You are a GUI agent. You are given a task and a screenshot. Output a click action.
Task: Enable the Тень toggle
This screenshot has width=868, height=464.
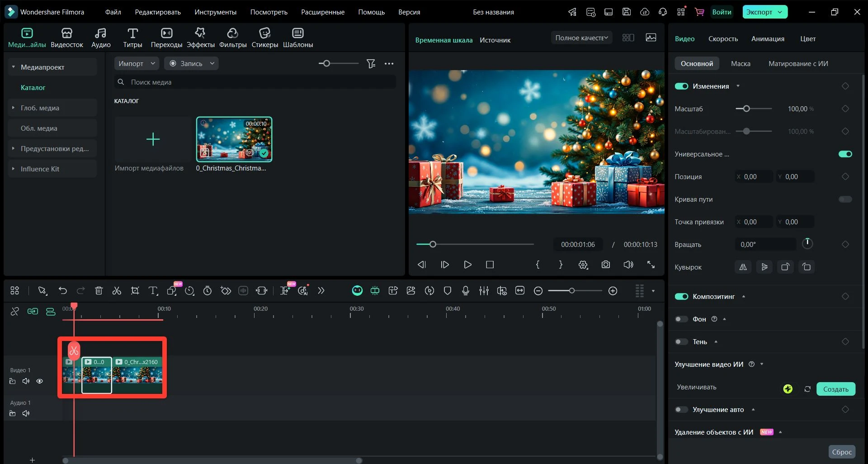tap(681, 342)
